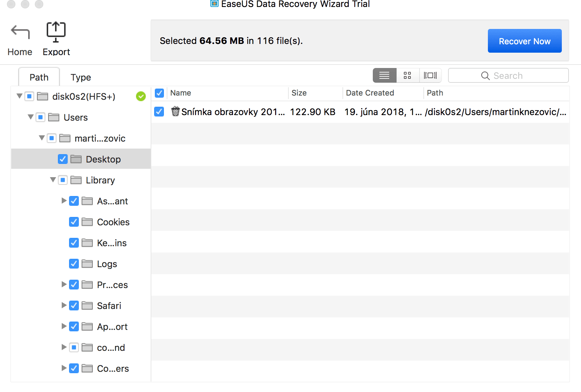The image size is (581, 392).
Task: Click the green scan-complete check icon
Action: click(141, 96)
